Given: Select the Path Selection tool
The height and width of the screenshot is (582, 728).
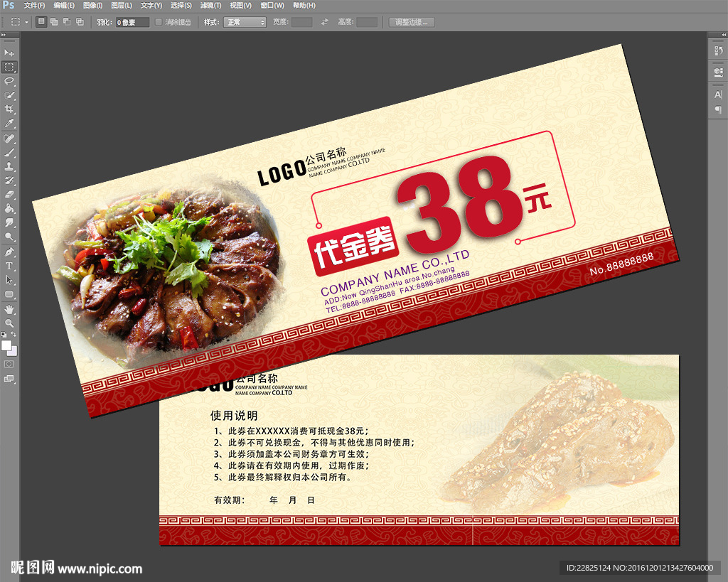Looking at the screenshot, I should pos(9,280).
